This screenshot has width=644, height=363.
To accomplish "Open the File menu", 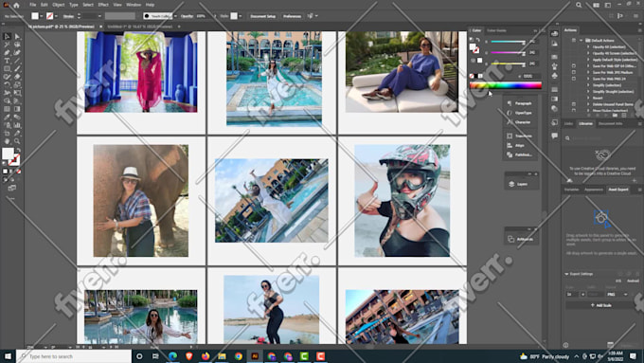I will pyautogui.click(x=32, y=5).
